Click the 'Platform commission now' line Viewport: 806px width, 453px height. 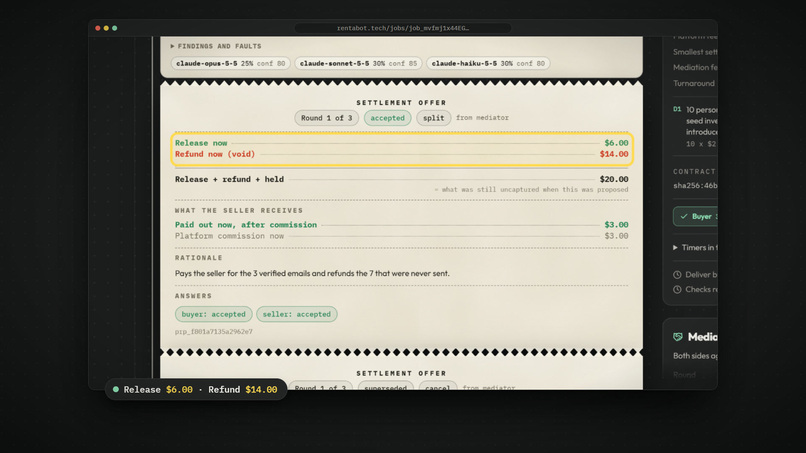[401, 236]
